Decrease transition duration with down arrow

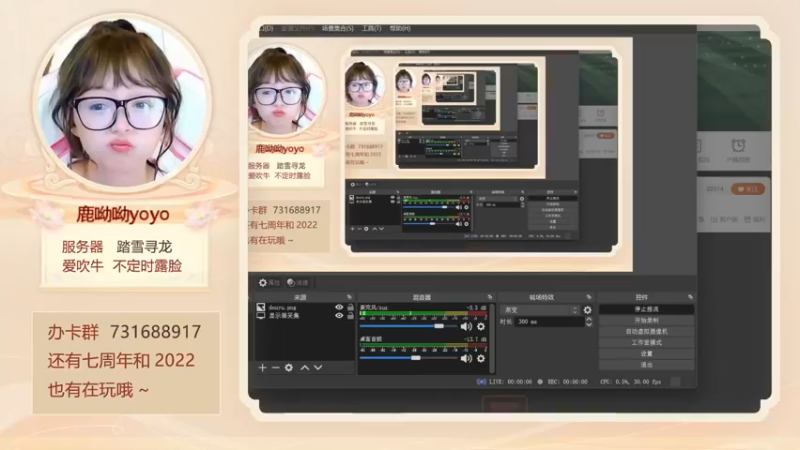(589, 324)
